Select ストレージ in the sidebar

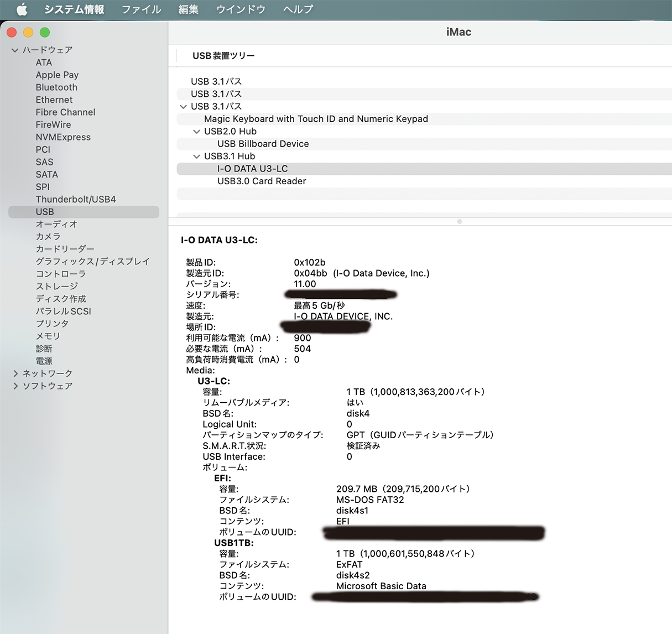point(56,287)
